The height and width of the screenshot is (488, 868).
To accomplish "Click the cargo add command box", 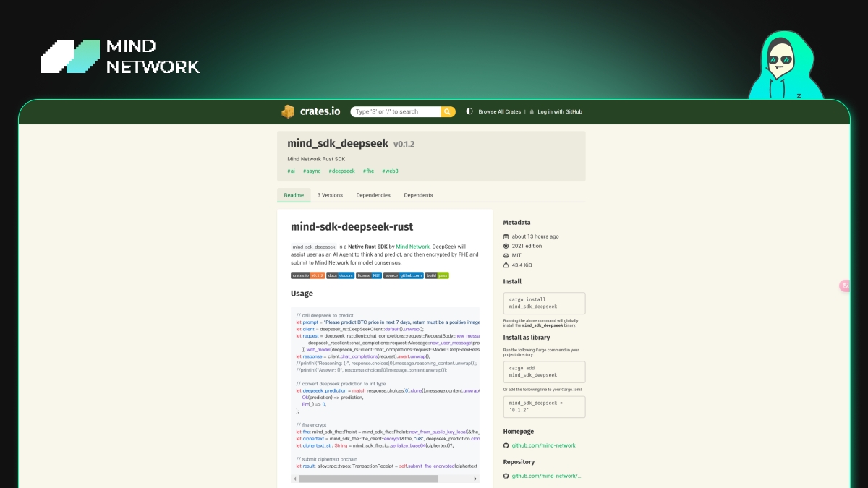I will [544, 372].
